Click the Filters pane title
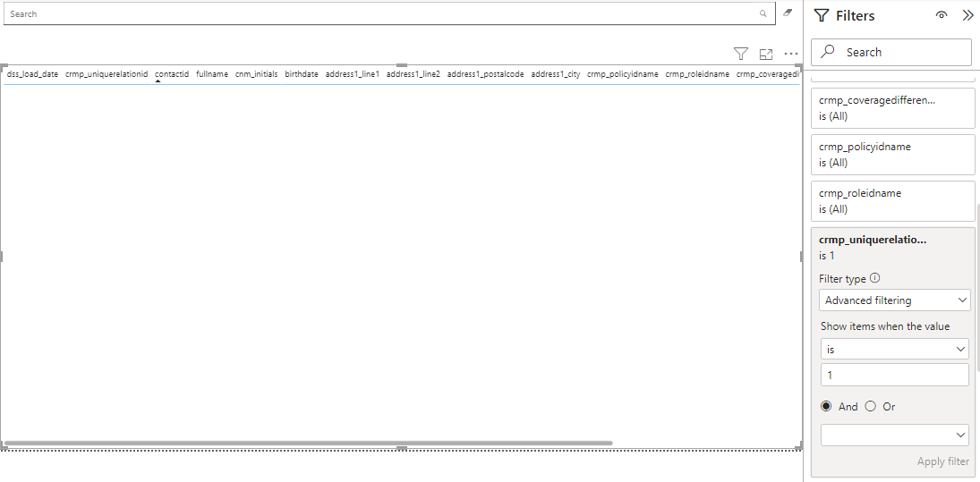The height and width of the screenshot is (482, 980). tap(855, 15)
